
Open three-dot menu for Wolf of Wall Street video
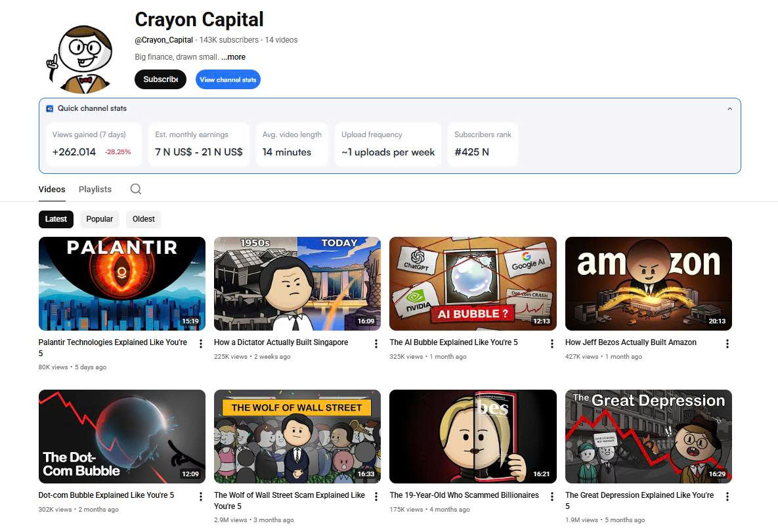(376, 497)
